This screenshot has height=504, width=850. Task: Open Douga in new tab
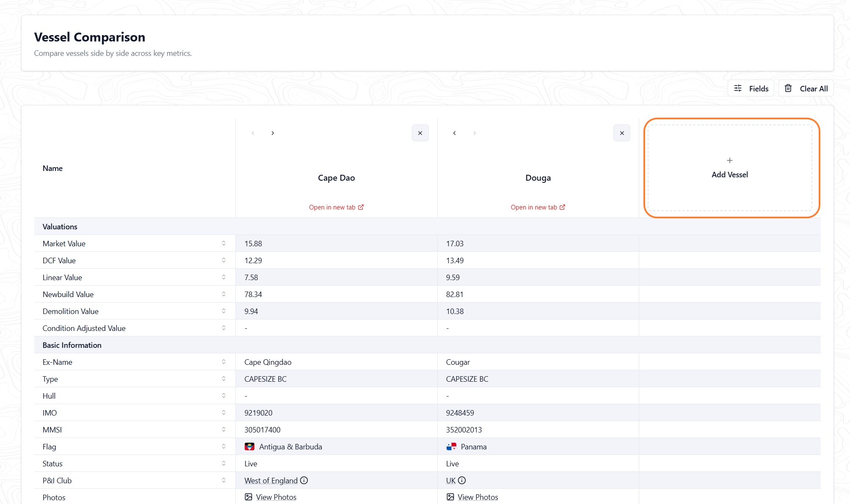coord(538,207)
